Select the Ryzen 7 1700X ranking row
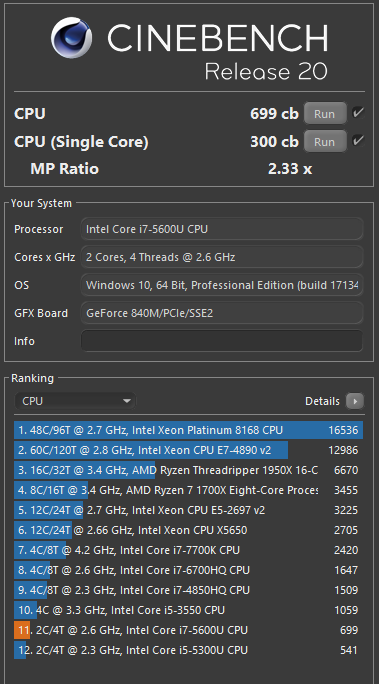379x684 pixels. click(x=188, y=490)
